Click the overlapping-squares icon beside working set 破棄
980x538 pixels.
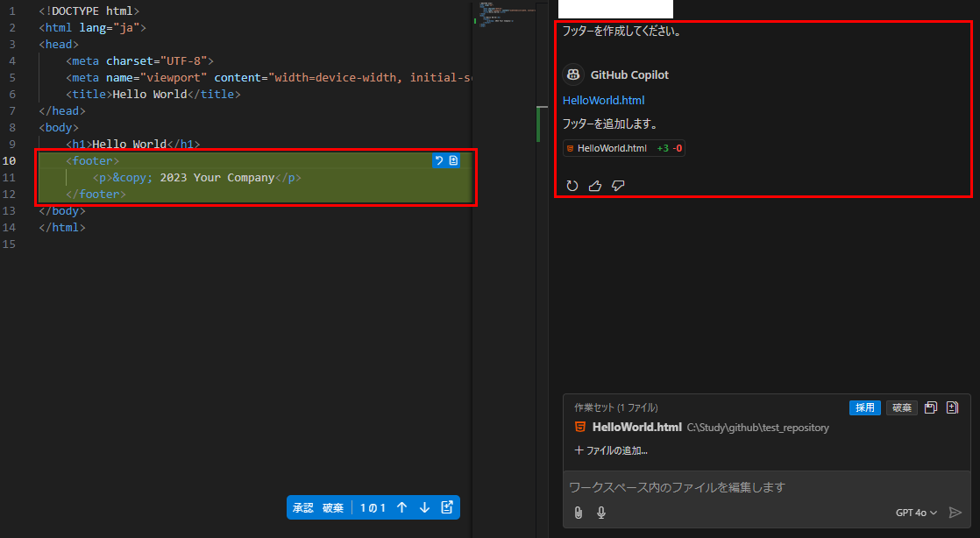[x=931, y=407]
